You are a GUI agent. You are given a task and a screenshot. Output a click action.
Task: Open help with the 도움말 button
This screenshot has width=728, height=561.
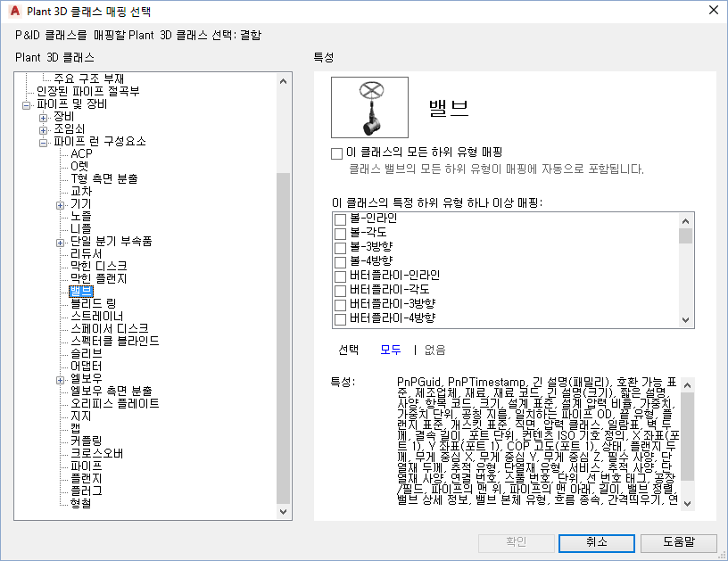(x=678, y=542)
